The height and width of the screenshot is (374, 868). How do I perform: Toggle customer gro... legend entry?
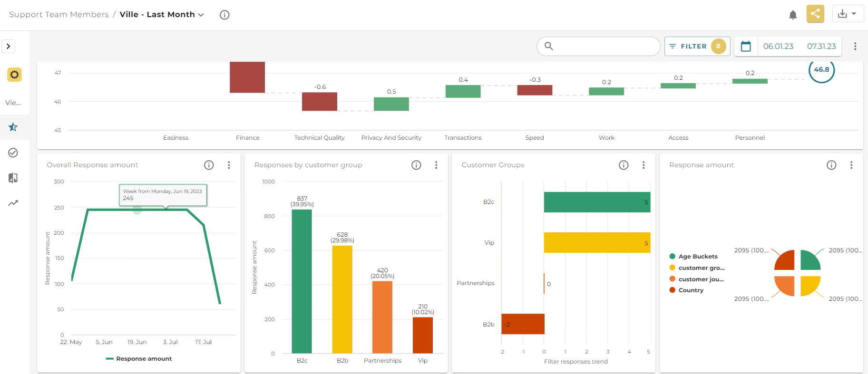click(x=697, y=268)
